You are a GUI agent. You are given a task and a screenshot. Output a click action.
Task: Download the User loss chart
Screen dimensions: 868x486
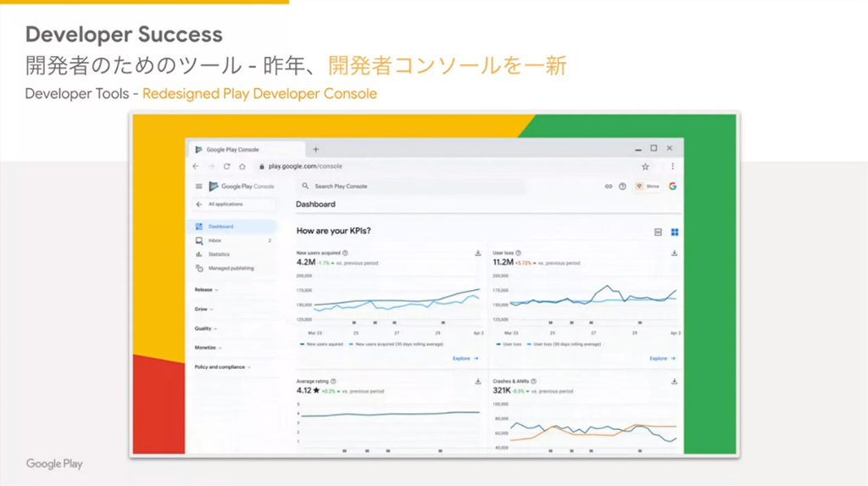pyautogui.click(x=674, y=254)
